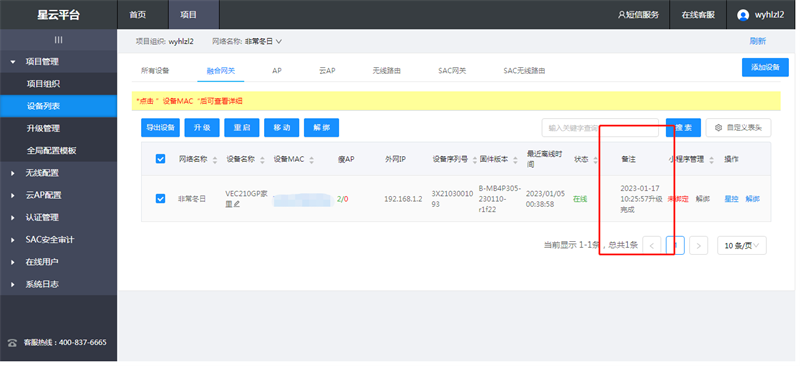The image size is (800, 366).
Task: Click the 星云平台 logo title
Action: 59,15
